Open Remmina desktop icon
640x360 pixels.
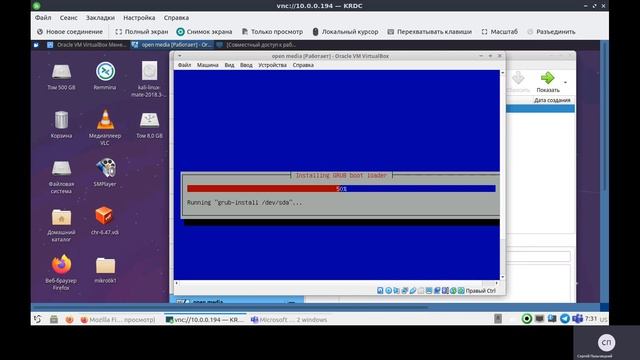point(105,76)
